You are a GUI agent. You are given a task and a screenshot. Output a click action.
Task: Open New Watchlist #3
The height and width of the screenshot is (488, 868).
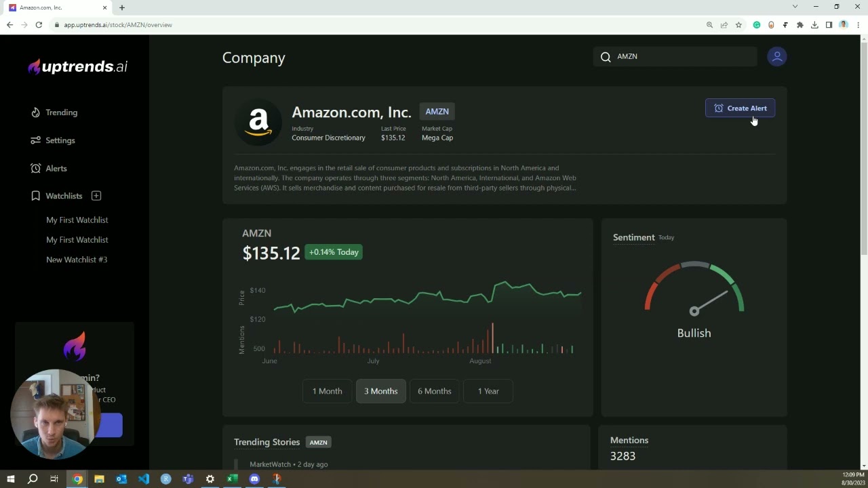pos(77,260)
